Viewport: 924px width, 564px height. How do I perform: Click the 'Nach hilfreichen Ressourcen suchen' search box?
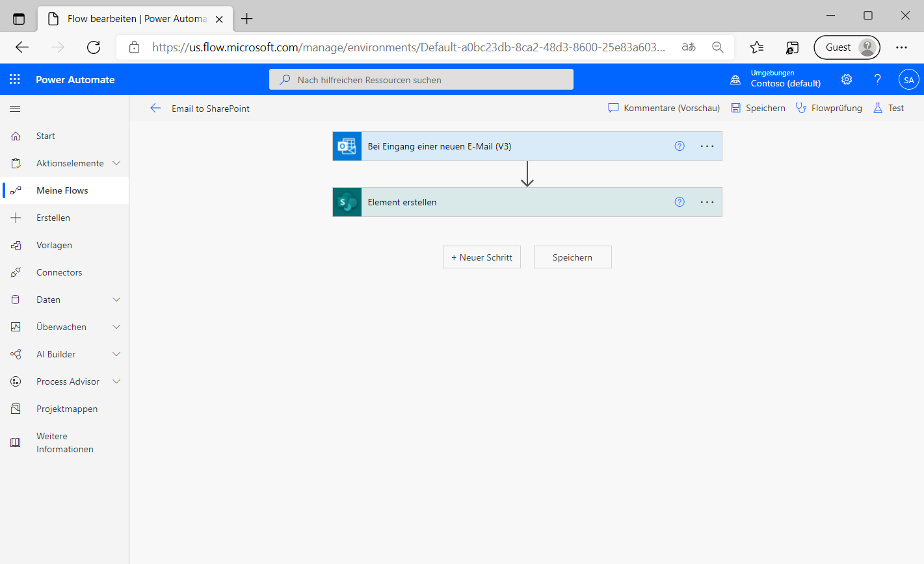click(x=421, y=79)
